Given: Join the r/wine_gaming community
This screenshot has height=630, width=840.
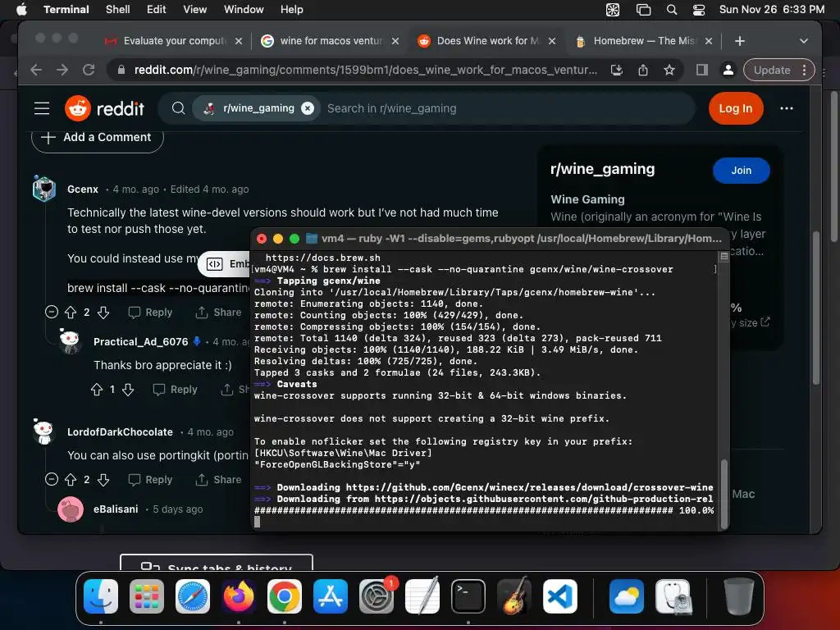Looking at the screenshot, I should (x=741, y=171).
